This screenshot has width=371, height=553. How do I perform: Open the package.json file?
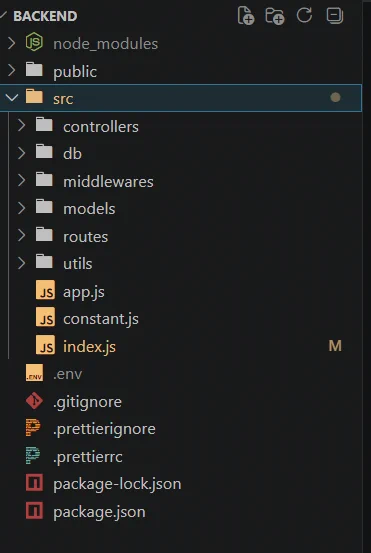click(99, 512)
